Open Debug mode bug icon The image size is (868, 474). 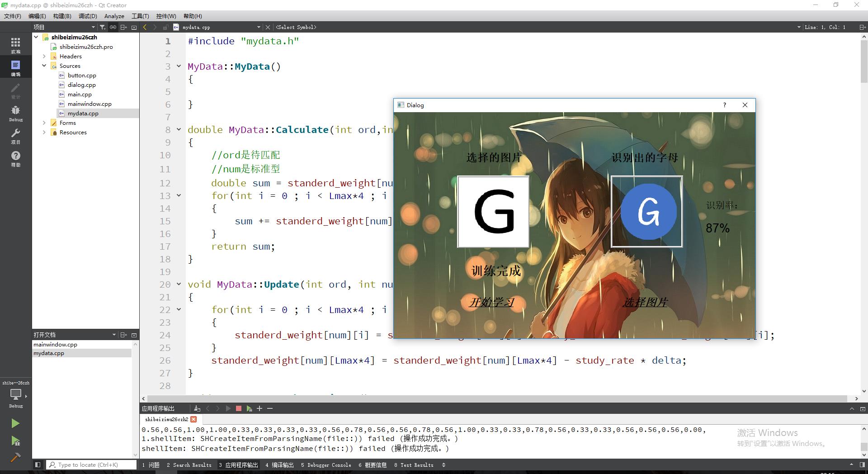(x=15, y=113)
